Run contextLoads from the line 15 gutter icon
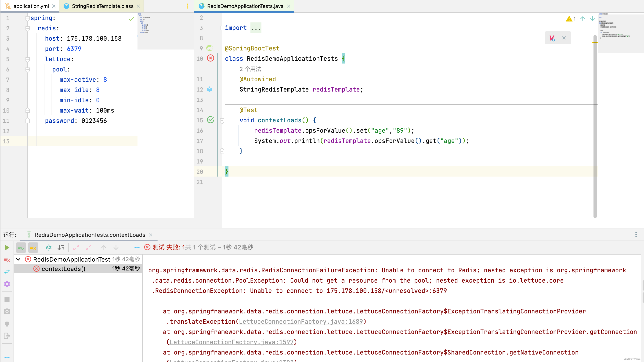This screenshot has height=362, width=644. coord(210,120)
